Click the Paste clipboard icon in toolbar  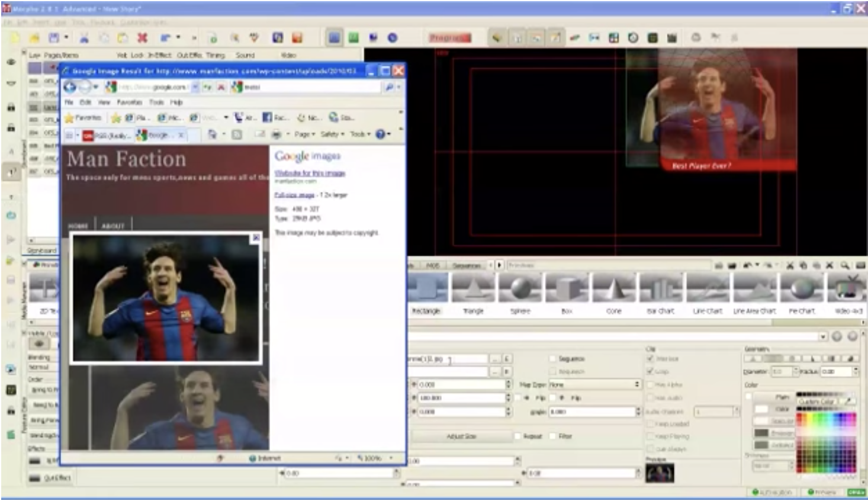click(x=123, y=38)
